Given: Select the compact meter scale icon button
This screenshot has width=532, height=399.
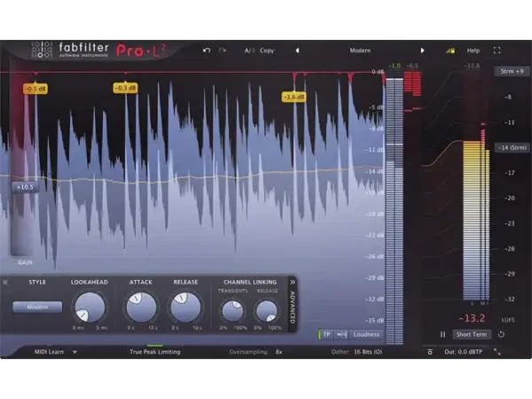Looking at the screenshot, I should [x=341, y=334].
